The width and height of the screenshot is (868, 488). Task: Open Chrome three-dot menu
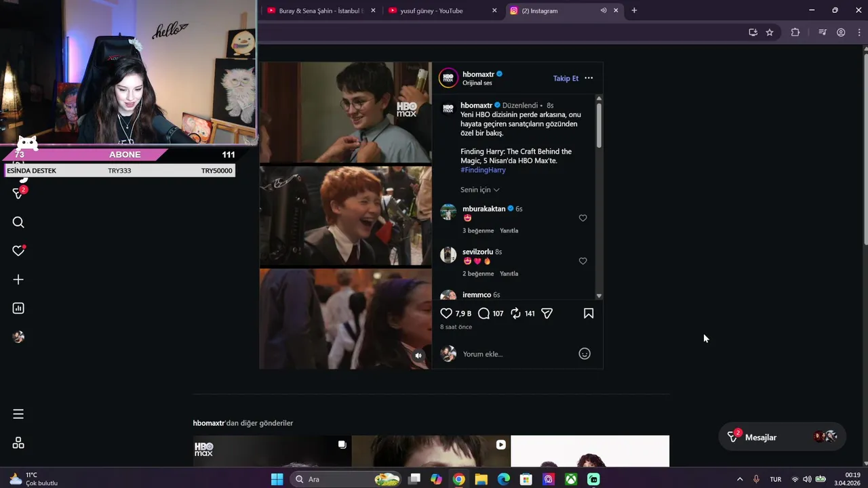pyautogui.click(x=859, y=33)
